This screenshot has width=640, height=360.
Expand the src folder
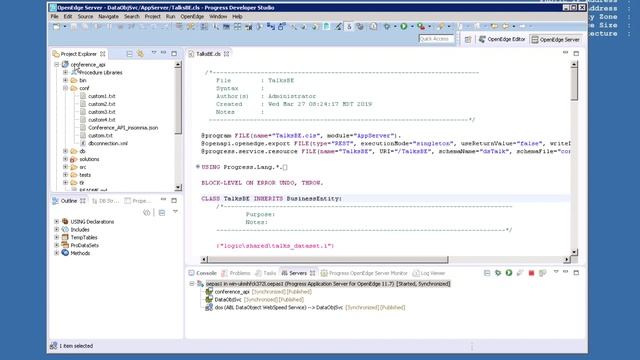tap(65, 167)
